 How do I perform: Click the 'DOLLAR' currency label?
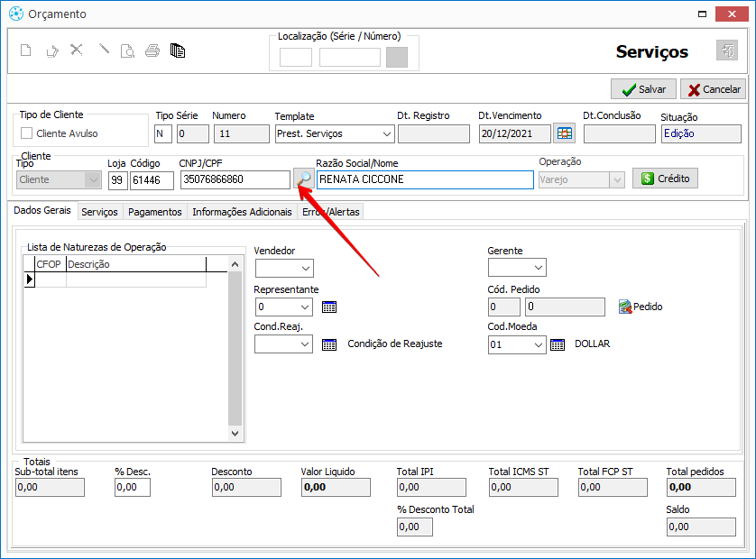(x=592, y=344)
